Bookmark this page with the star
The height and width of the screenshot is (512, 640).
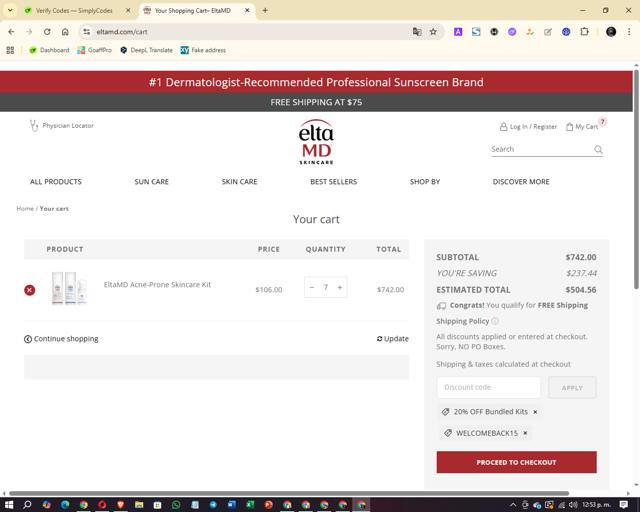[x=433, y=32]
